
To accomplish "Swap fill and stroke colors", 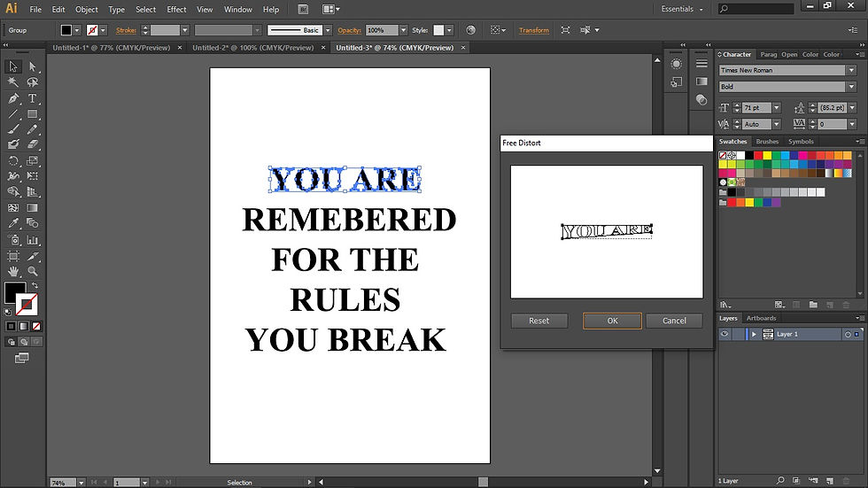I will [34, 285].
